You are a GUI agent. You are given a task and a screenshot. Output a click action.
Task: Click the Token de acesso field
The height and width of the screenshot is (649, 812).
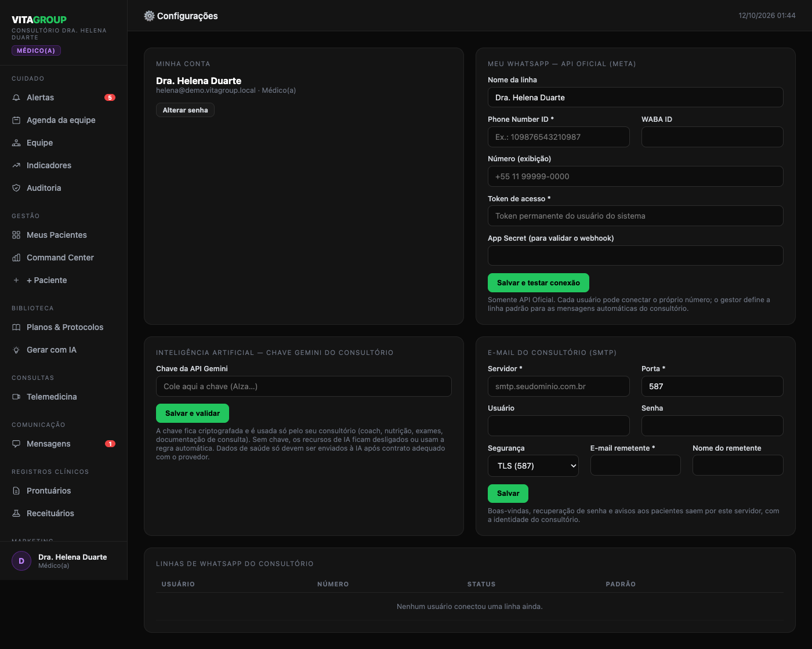(636, 216)
